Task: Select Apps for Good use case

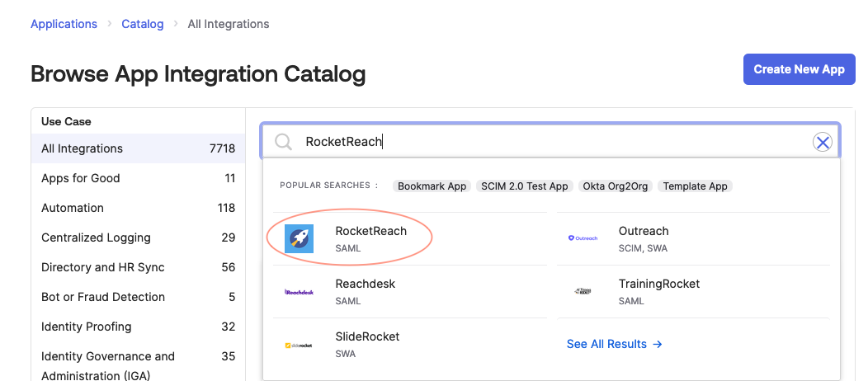Action: point(139,178)
